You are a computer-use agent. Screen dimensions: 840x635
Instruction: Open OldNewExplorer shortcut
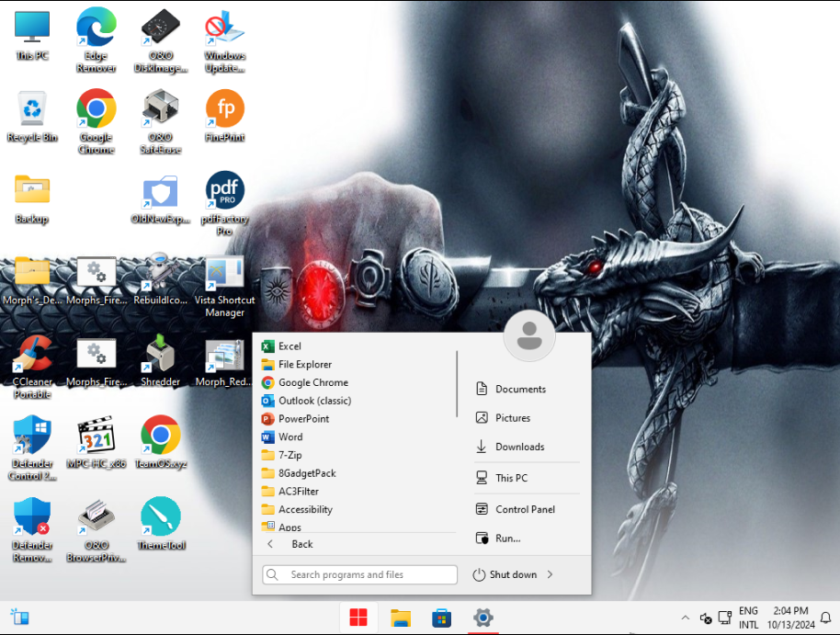161,198
